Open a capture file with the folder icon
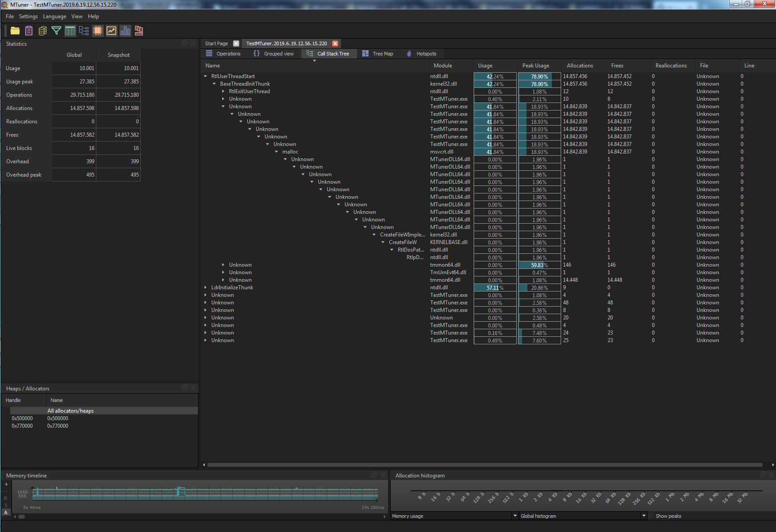The width and height of the screenshot is (776, 532). click(x=15, y=31)
